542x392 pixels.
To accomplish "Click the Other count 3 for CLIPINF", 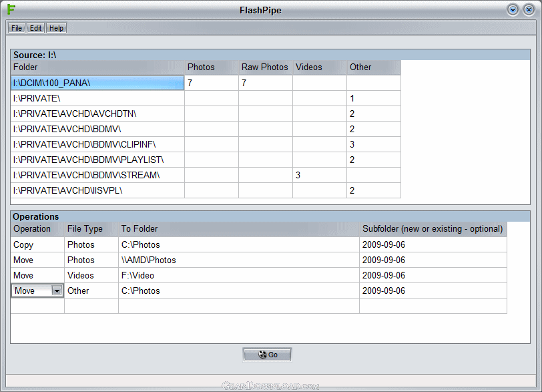I will pos(374,144).
